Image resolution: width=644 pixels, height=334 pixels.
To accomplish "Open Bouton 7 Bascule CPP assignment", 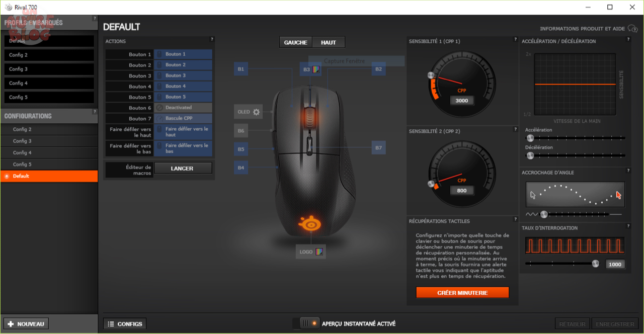I will tap(183, 118).
